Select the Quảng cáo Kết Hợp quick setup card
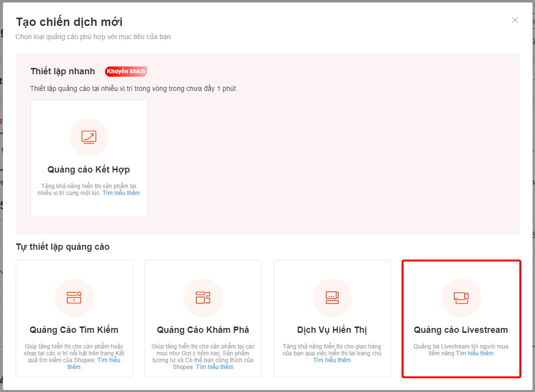Screen dimensions: 535x392 point(88,158)
